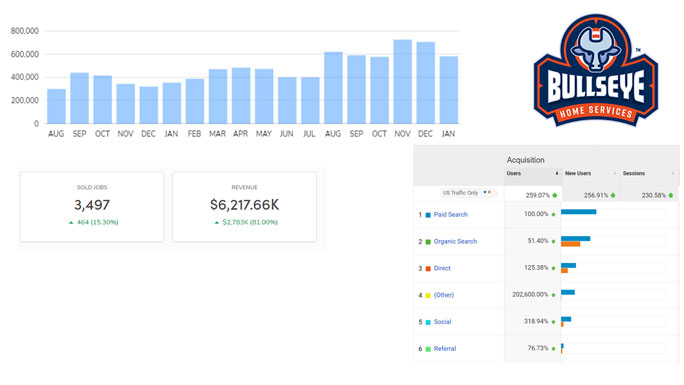The width and height of the screenshot is (684, 385).
Task: Click the green Organic Search square icon
Action: point(428,242)
